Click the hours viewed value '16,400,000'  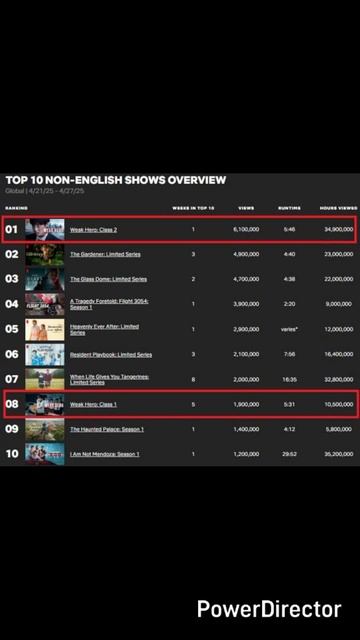coord(339,355)
